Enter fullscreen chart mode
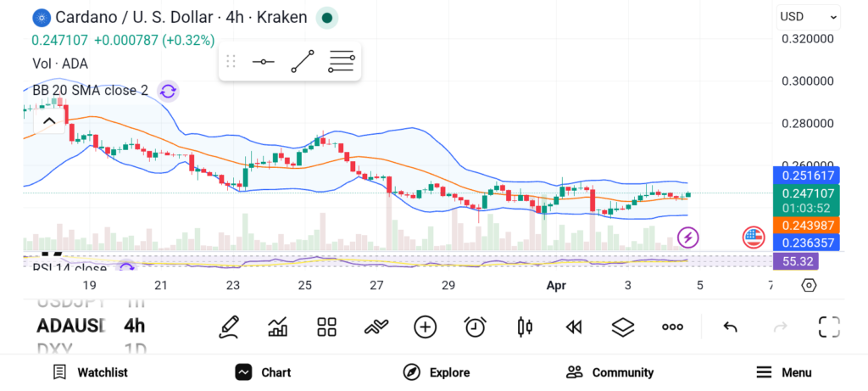The width and height of the screenshot is (868, 391). 828,327
